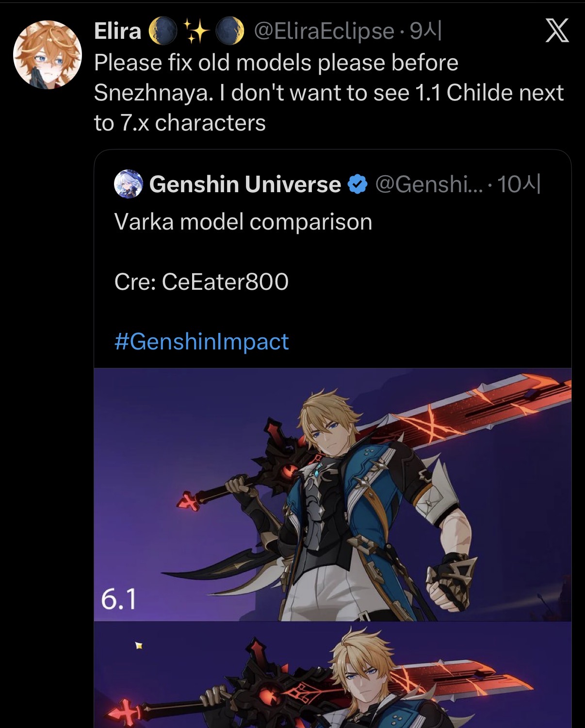Click the @EliraEclipse handle
The height and width of the screenshot is (728, 585).
(x=324, y=31)
